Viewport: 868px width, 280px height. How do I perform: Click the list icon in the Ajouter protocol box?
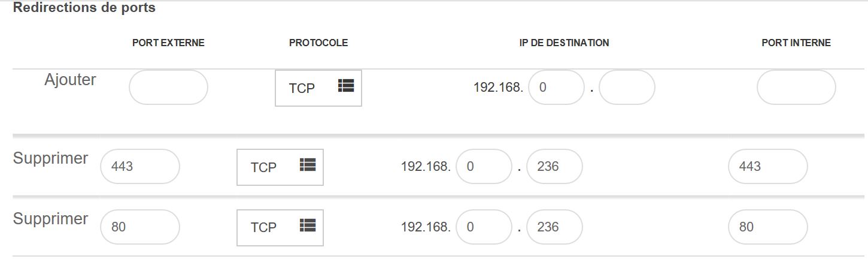tap(346, 86)
